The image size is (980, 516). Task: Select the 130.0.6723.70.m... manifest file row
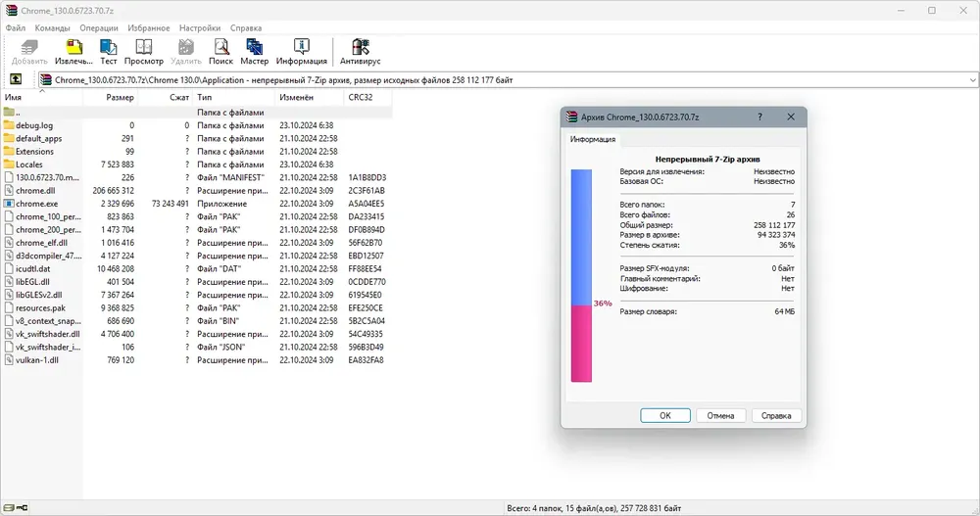197,177
